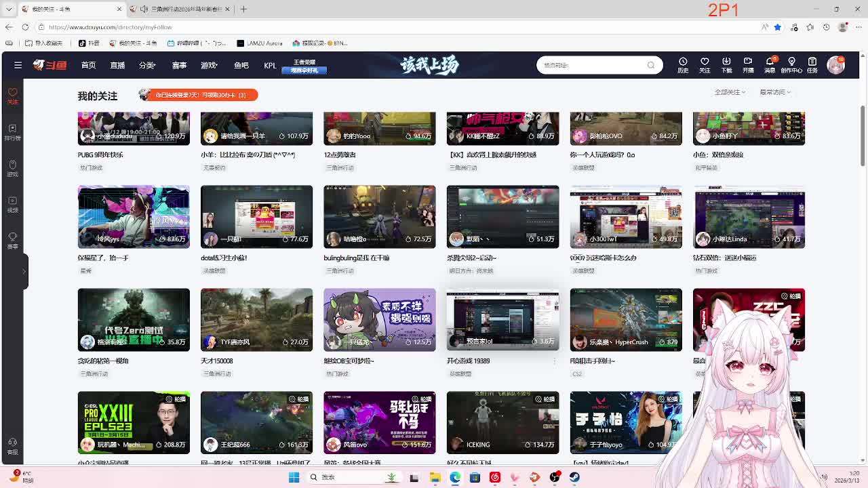The width and height of the screenshot is (868, 488).
Task: Click the 下载 download icon
Action: pyautogui.click(x=726, y=64)
